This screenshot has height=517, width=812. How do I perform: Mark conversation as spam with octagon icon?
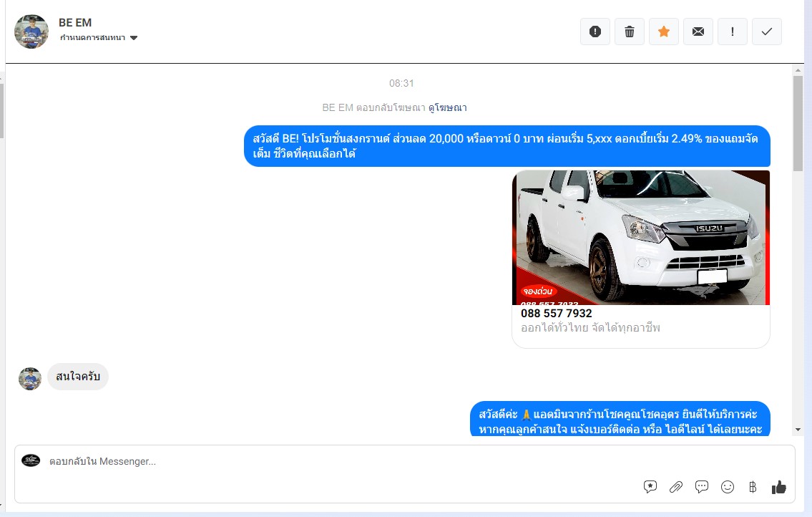click(595, 32)
